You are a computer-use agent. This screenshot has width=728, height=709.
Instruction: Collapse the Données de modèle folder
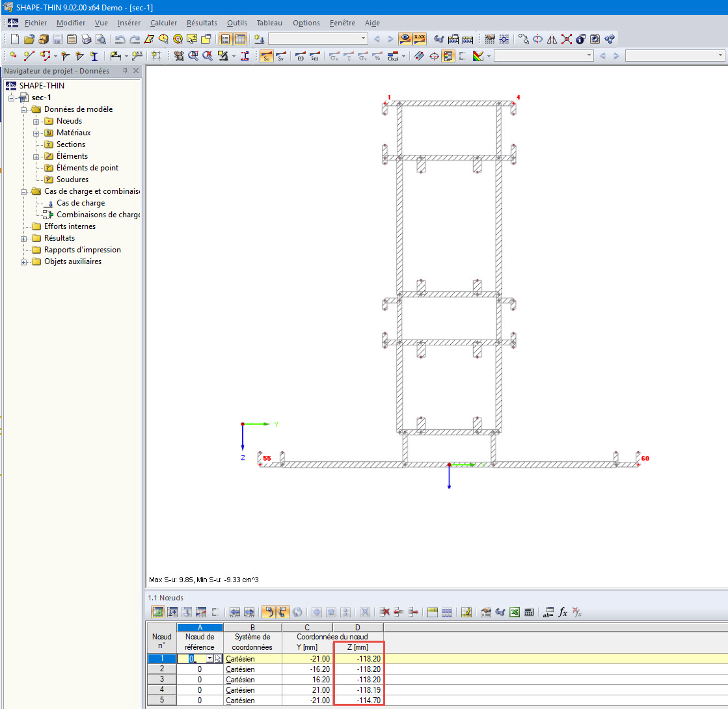tap(23, 110)
